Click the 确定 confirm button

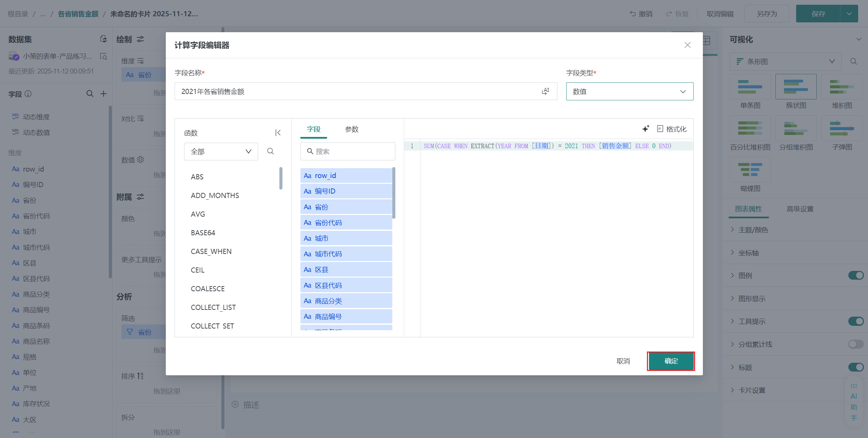pos(671,361)
